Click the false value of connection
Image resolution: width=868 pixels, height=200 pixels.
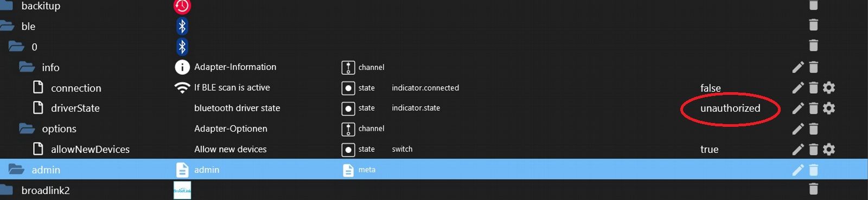tap(710, 88)
